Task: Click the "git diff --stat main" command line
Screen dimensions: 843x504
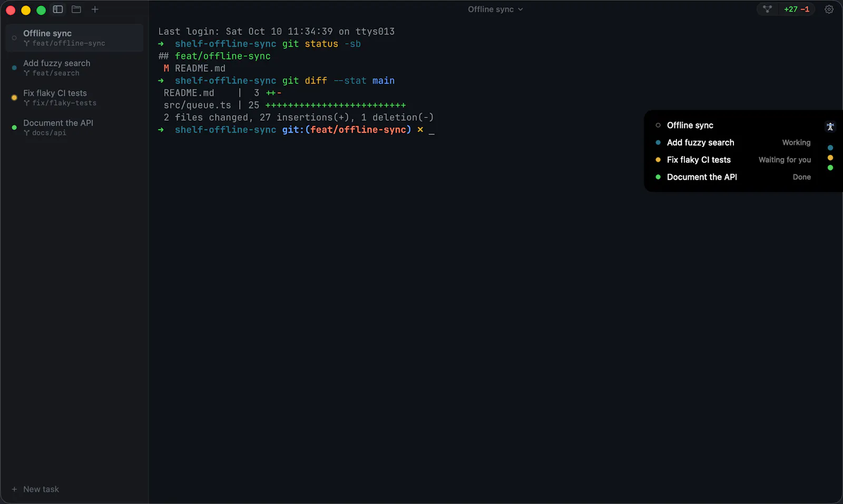Action: pos(277,81)
